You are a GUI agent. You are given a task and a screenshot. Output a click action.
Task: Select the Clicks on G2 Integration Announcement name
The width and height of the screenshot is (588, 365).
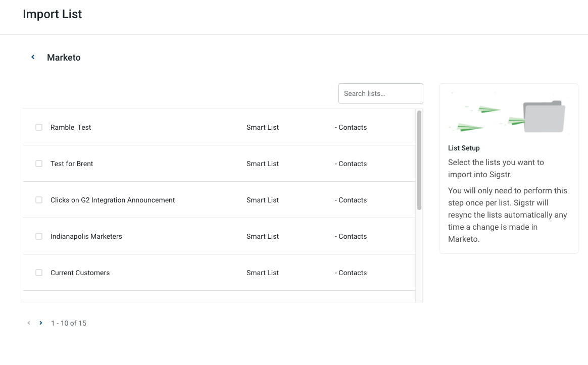point(113,200)
